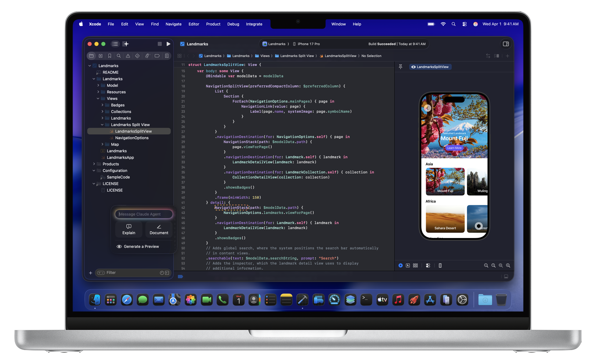This screenshot has height=364, width=597.
Task: Click Explain in the Claude Agent popup
Action: pyautogui.click(x=129, y=230)
